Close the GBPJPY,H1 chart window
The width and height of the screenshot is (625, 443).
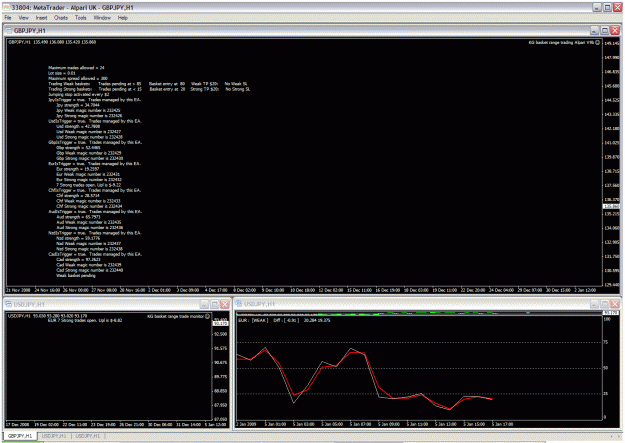point(615,30)
